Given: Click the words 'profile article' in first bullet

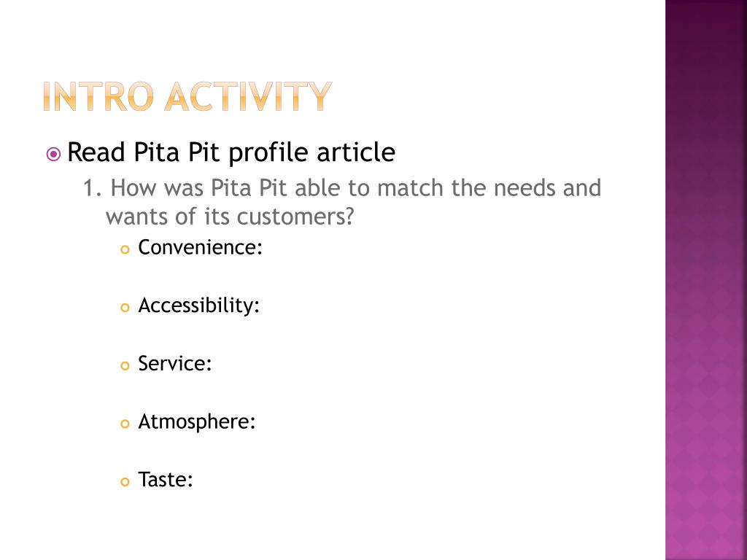Looking at the screenshot, I should pyautogui.click(x=312, y=153).
